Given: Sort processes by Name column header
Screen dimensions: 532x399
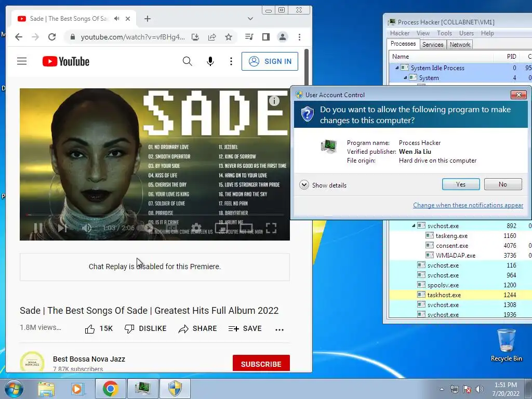Looking at the screenshot, I should [x=441, y=56].
